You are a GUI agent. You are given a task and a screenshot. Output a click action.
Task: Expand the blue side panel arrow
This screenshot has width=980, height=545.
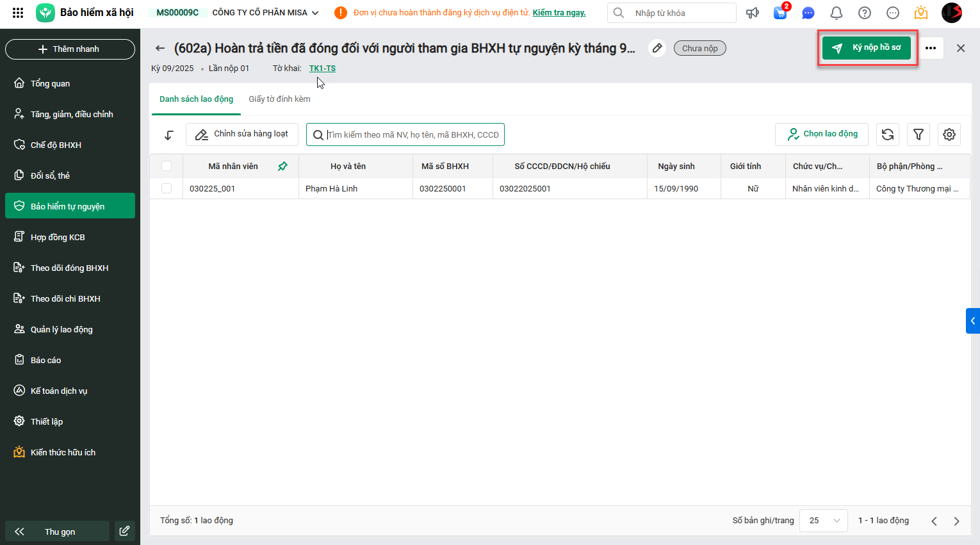coord(973,321)
